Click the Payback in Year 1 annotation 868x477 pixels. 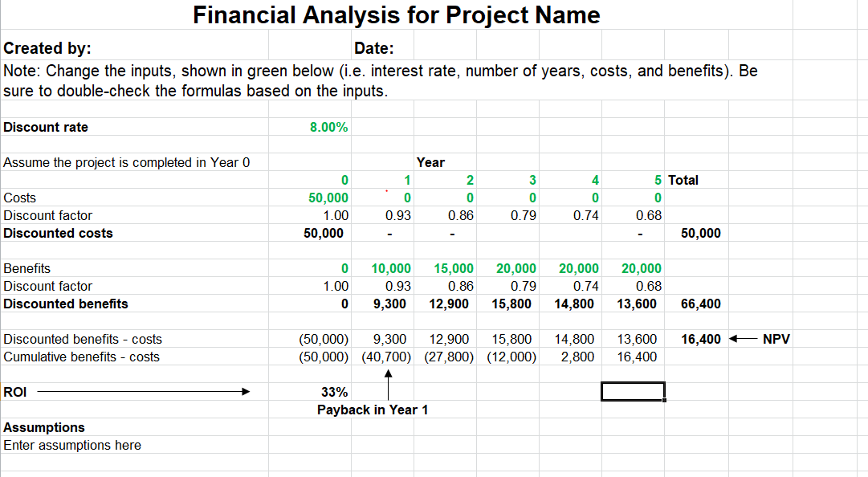[372, 410]
